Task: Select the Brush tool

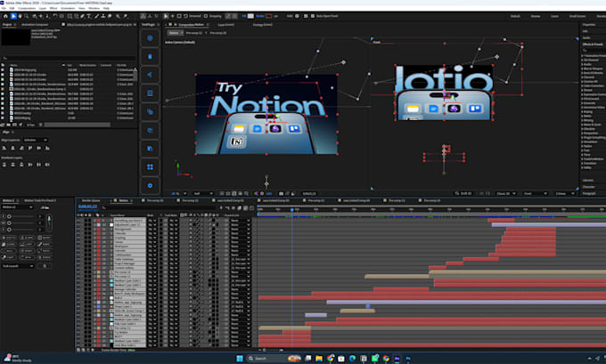Action: click(x=96, y=16)
